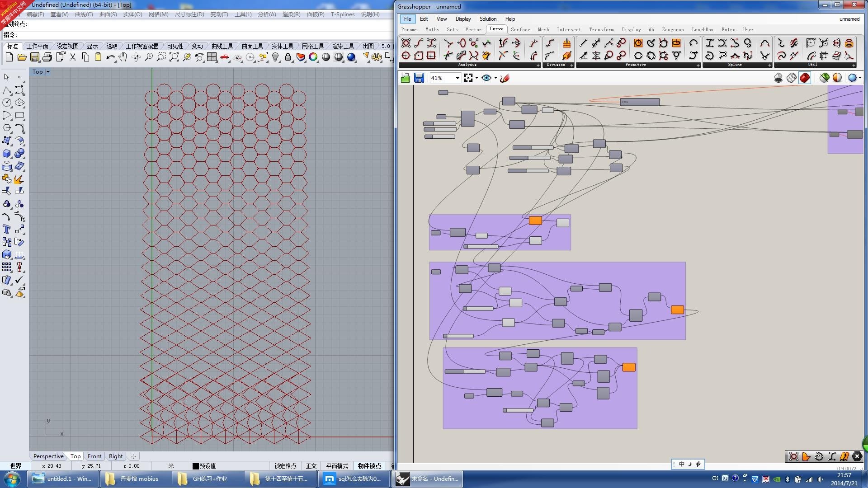Switch to the Front viewport tab
This screenshot has height=488, width=868.
[94, 456]
